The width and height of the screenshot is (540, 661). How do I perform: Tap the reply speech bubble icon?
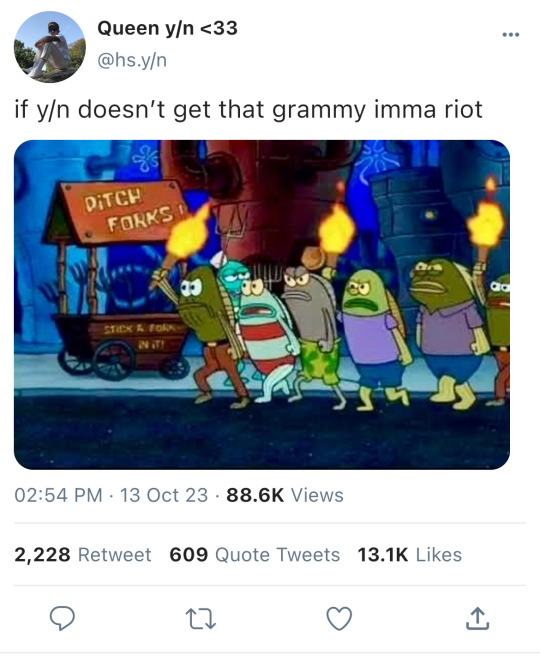[x=62, y=618]
